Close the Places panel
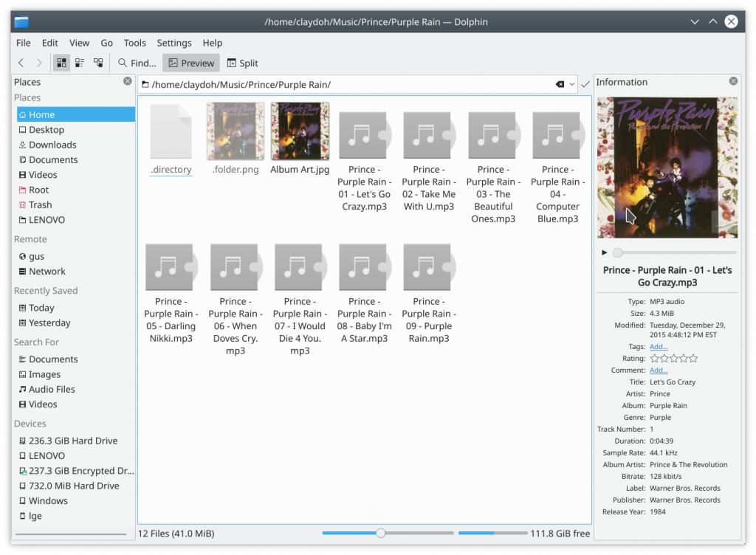 [128, 81]
